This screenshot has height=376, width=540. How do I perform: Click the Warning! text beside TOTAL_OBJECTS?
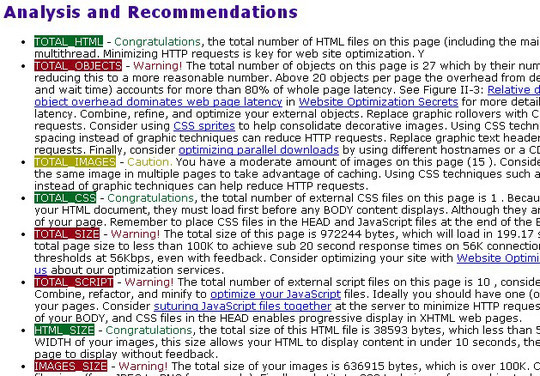(158, 66)
